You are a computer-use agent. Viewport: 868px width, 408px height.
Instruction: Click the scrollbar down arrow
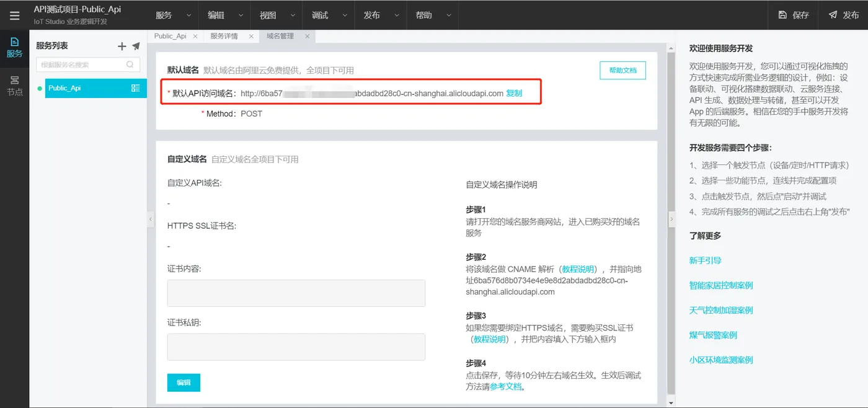pyautogui.click(x=670, y=402)
